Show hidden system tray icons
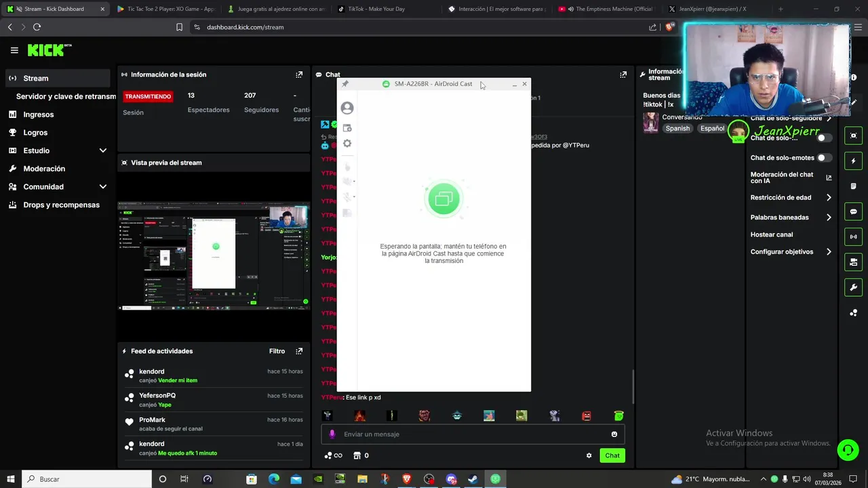The height and width of the screenshot is (488, 868). [x=763, y=479]
